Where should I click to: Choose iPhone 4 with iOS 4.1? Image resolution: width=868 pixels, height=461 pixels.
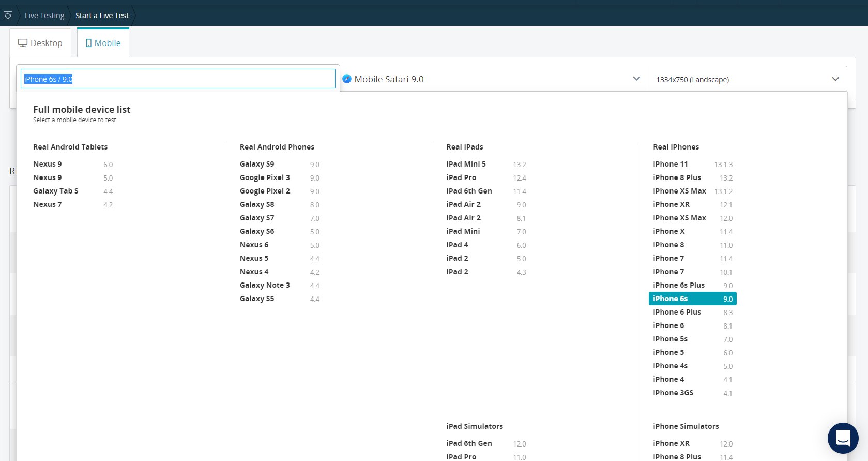pos(693,379)
